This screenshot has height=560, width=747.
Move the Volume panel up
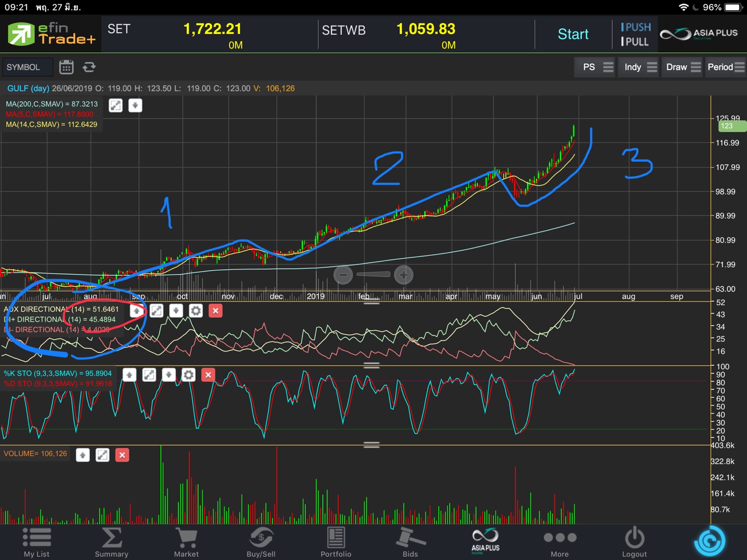tap(83, 455)
